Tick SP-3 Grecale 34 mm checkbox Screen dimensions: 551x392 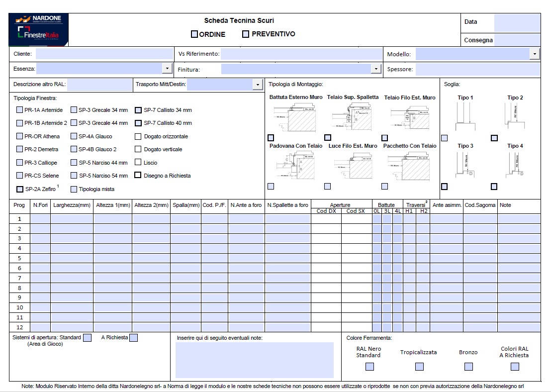click(74, 109)
